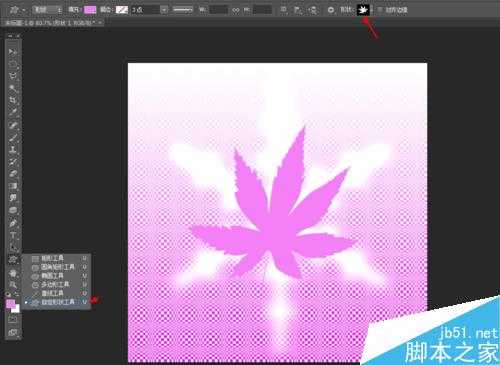
Task: Open the tool mode dropdown in options bar
Action: tap(47, 10)
